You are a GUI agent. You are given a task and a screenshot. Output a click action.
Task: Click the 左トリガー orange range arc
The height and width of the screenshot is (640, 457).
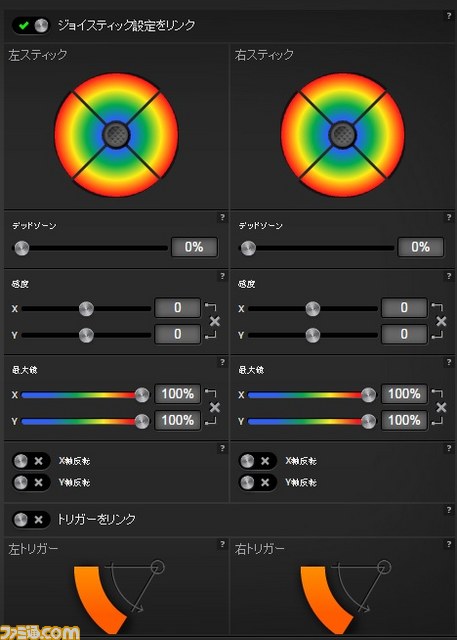point(97,600)
